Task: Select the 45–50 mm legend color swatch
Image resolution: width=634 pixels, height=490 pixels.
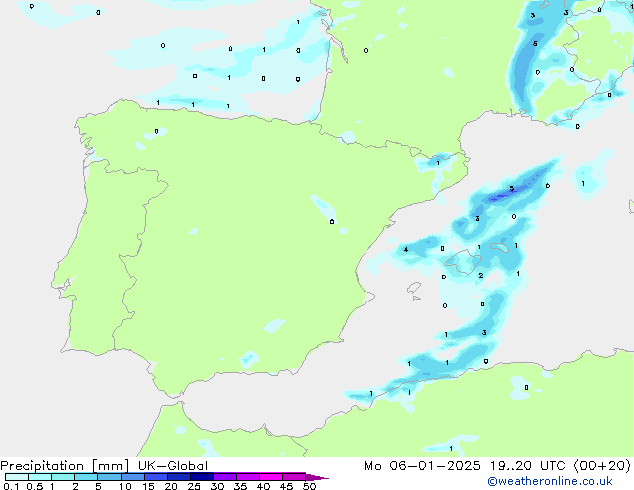Action: 294,477
